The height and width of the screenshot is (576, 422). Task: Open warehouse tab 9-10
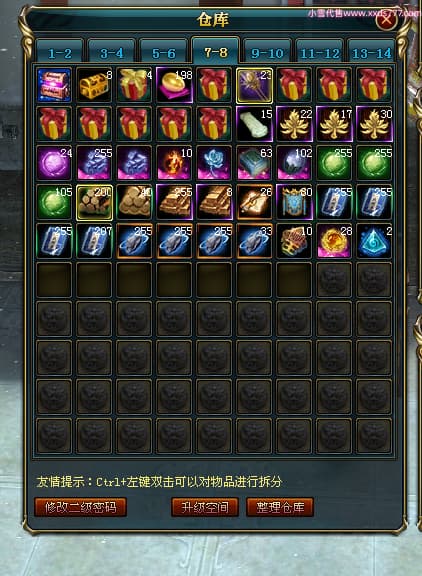click(x=267, y=53)
